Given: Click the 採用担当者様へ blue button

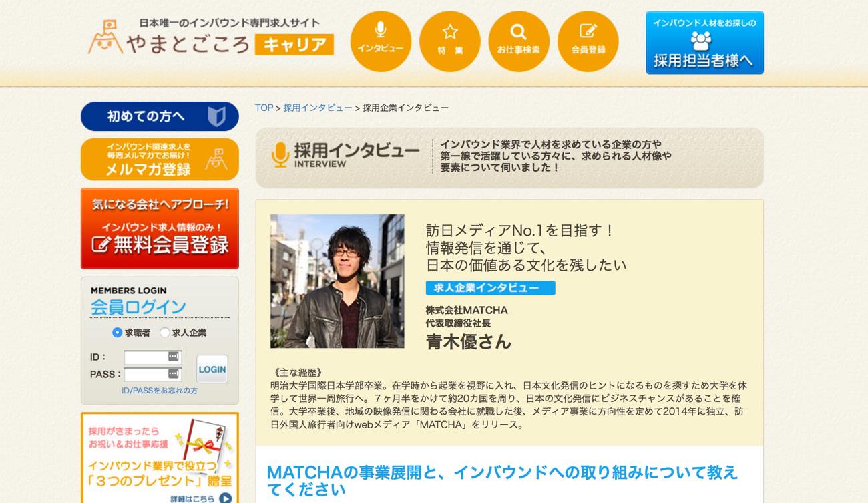Looking at the screenshot, I should [704, 43].
